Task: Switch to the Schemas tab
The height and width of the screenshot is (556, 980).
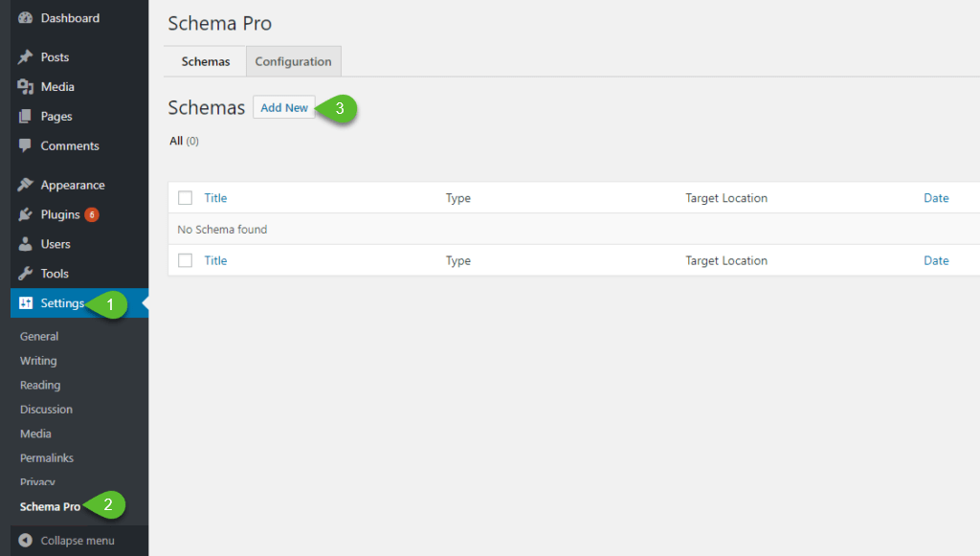Action: point(206,62)
